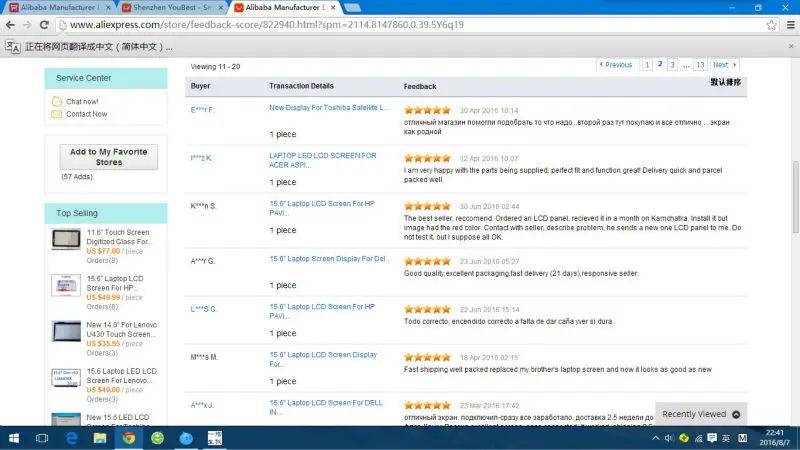Bookmark page with the star icon
The width and height of the screenshot is (800, 450).
tap(771, 24)
